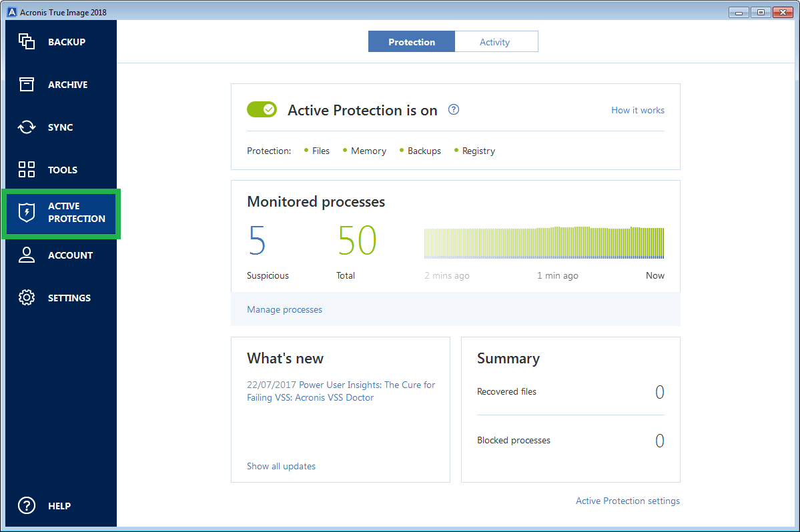Click the Summary heading

(x=508, y=359)
